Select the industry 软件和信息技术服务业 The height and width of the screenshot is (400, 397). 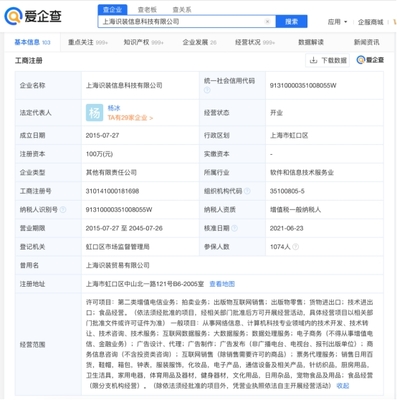302,172
